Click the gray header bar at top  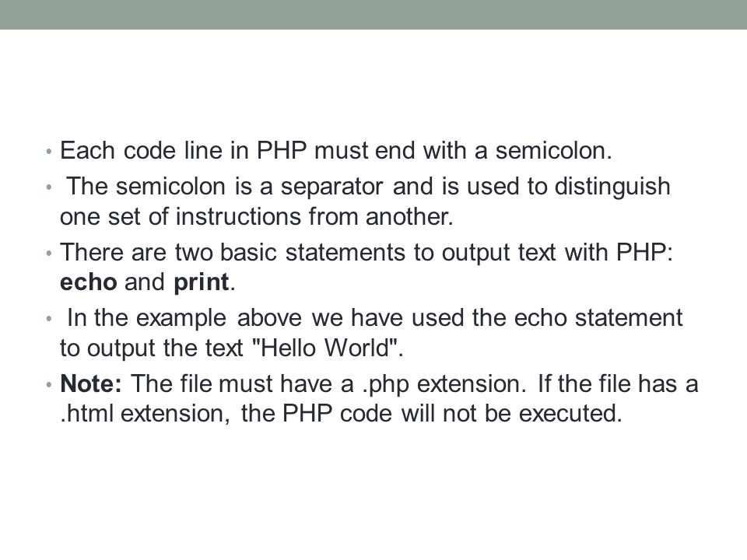tap(373, 14)
